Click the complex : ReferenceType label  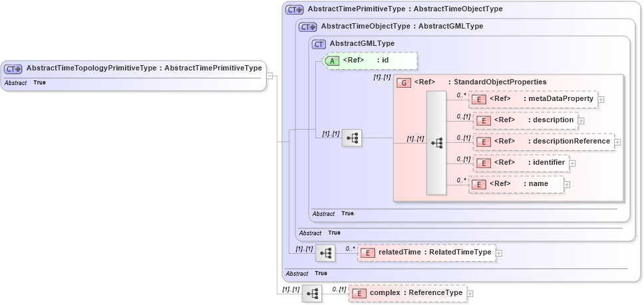pos(416,292)
